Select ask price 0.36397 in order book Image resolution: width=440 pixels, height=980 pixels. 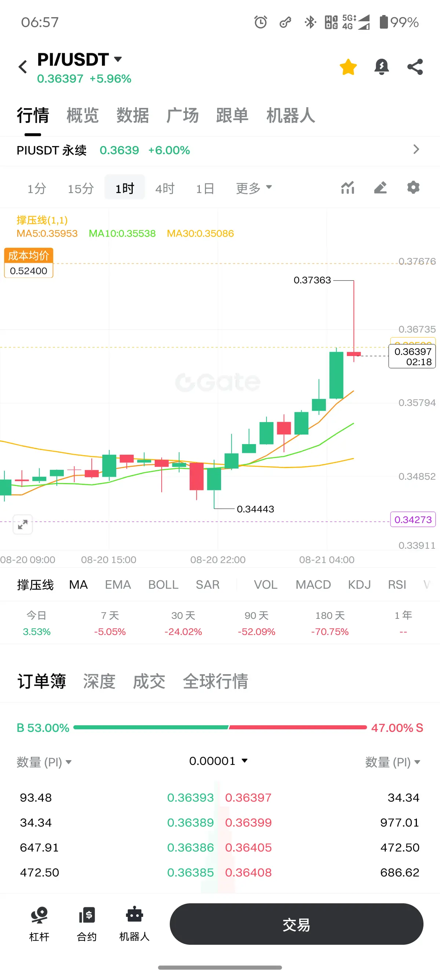248,798
